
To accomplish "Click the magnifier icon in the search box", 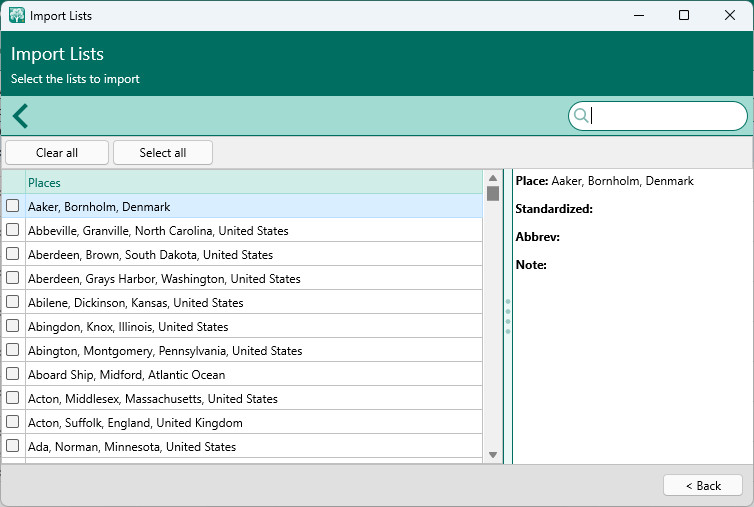I will pyautogui.click(x=581, y=115).
